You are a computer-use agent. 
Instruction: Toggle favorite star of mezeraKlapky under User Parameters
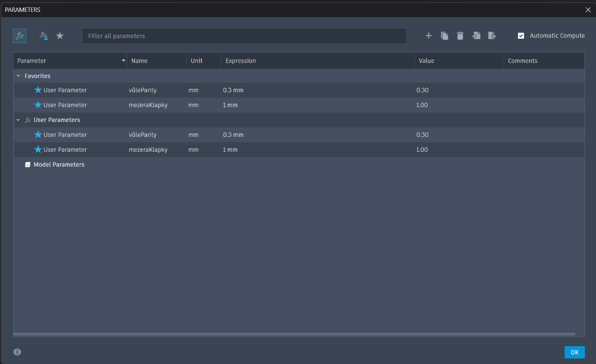click(38, 150)
